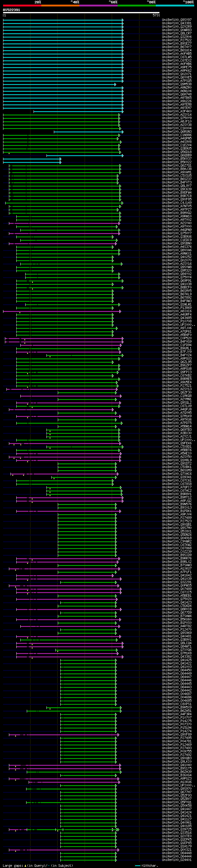Select hit label UniRef100_Q6QDB9
The height and width of the screenshot is (868, 197).
[177, 155]
